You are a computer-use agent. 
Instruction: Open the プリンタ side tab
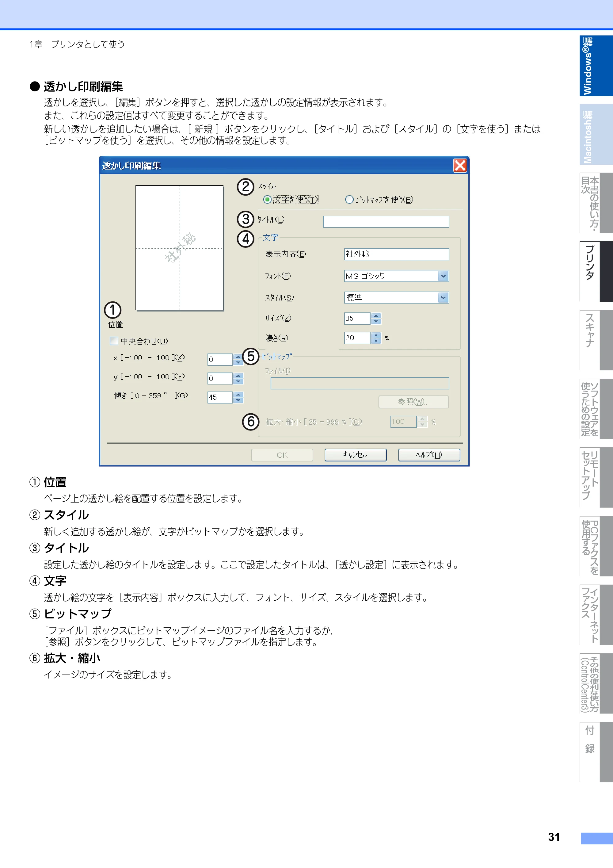(x=596, y=271)
